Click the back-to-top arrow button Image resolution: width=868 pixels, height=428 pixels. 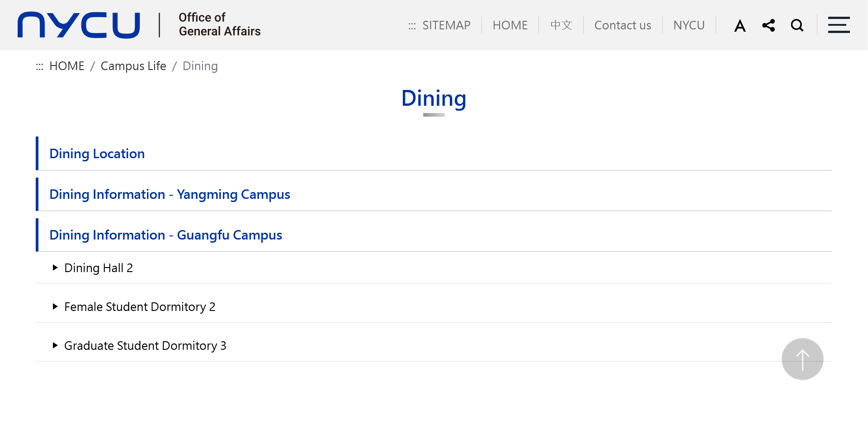click(x=802, y=359)
